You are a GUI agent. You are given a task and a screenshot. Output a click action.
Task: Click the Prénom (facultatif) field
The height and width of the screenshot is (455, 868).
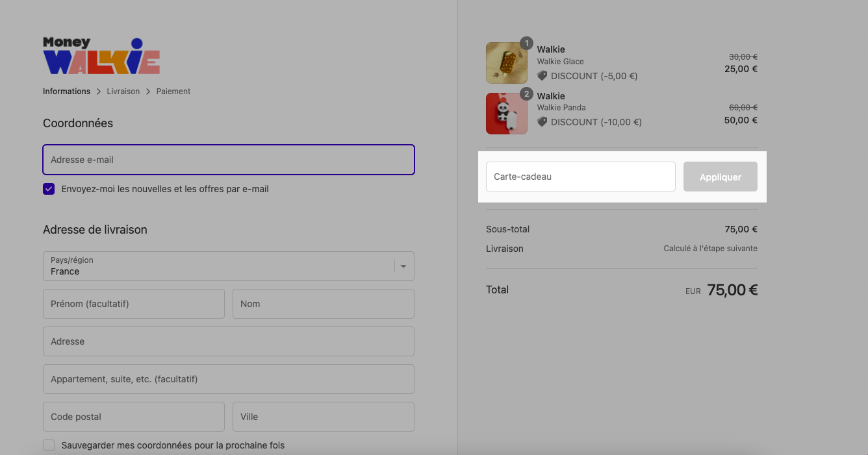134,304
